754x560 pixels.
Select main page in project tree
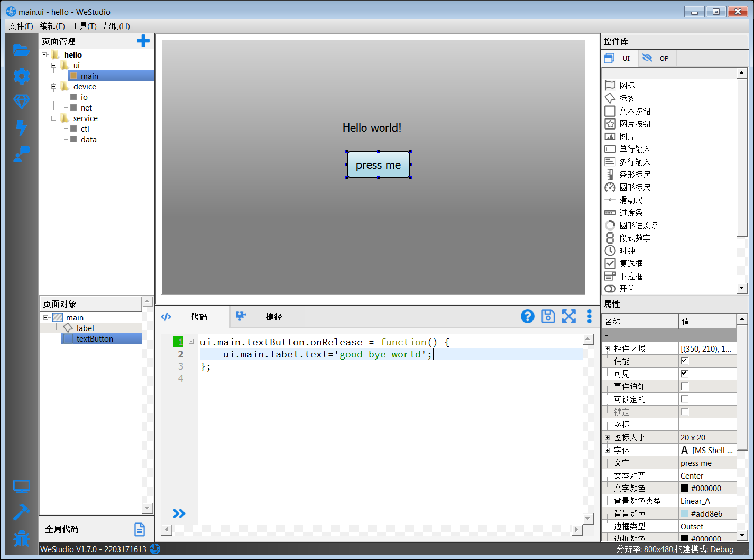[x=89, y=76]
